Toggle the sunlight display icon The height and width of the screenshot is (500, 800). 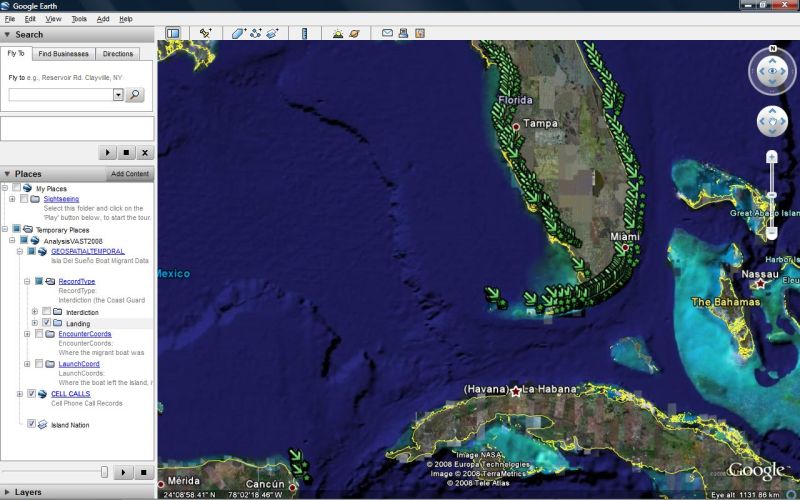[338, 34]
